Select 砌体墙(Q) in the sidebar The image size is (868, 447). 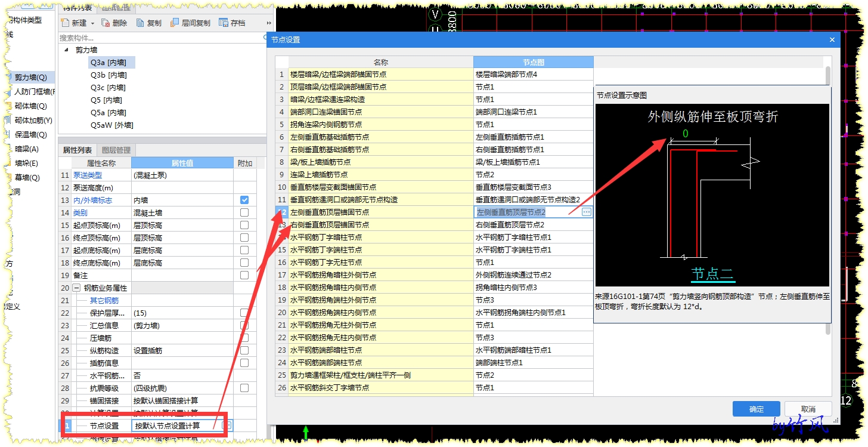30,106
